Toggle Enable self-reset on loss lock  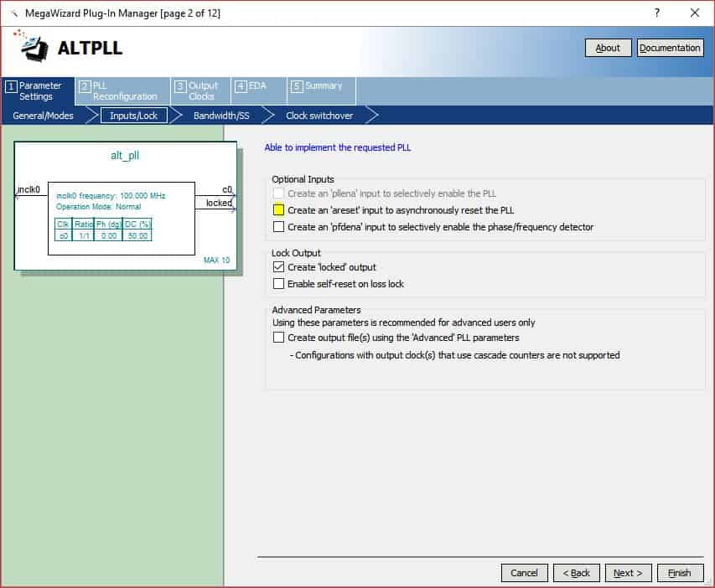pyautogui.click(x=279, y=284)
